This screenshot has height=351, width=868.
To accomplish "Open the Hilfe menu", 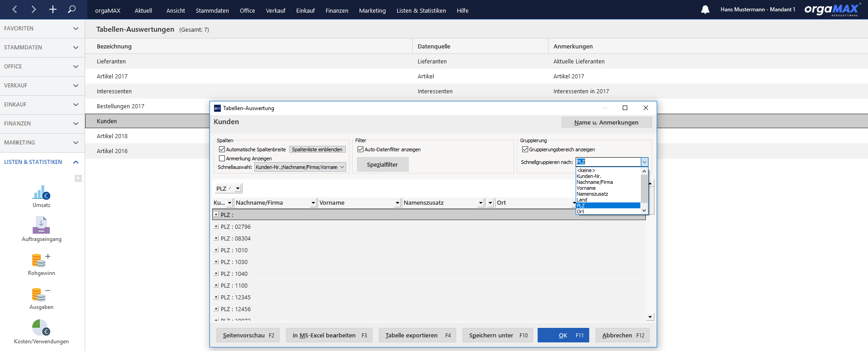I will click(x=463, y=10).
